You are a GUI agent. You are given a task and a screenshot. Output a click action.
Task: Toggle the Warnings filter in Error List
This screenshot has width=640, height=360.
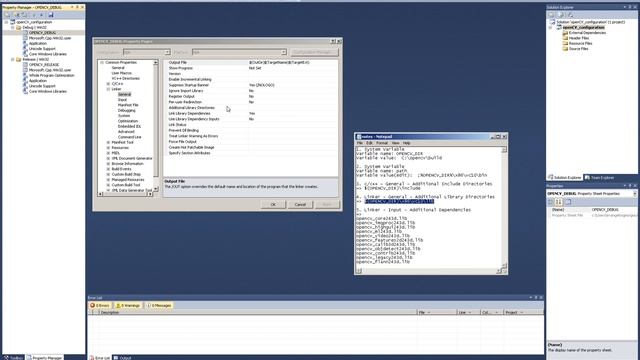pos(128,305)
